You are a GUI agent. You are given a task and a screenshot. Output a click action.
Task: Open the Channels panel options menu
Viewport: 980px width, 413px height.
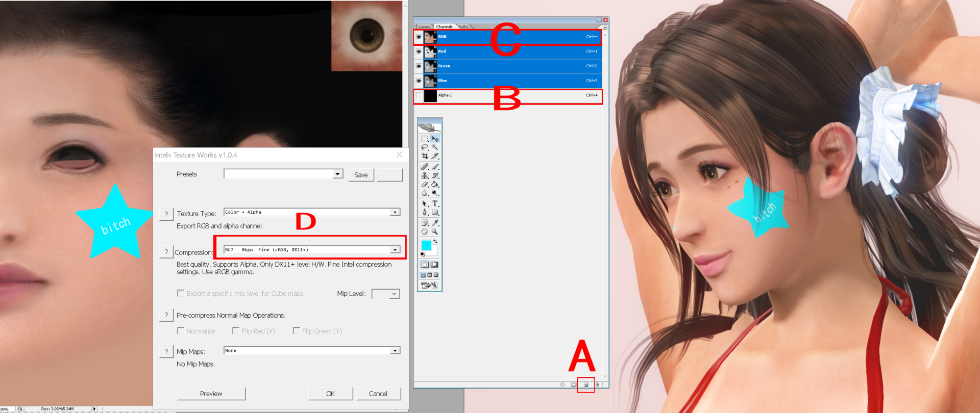click(605, 27)
